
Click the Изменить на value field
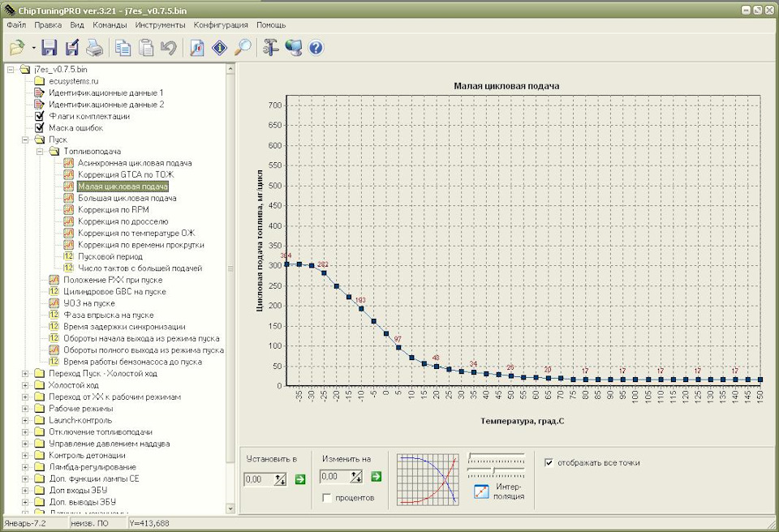(x=334, y=477)
